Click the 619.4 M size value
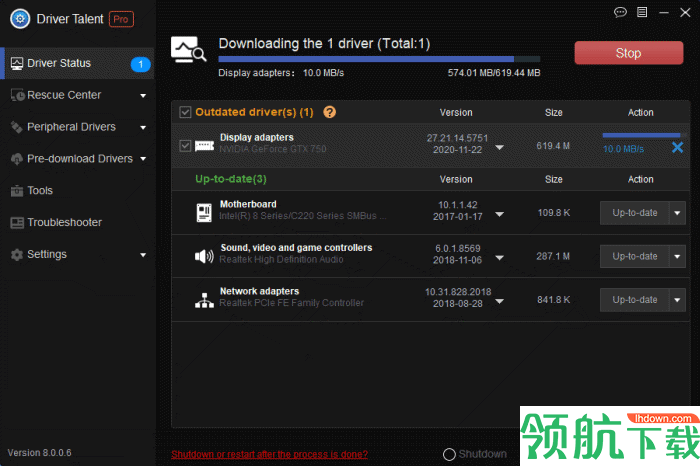This screenshot has width=700, height=466. tap(553, 146)
